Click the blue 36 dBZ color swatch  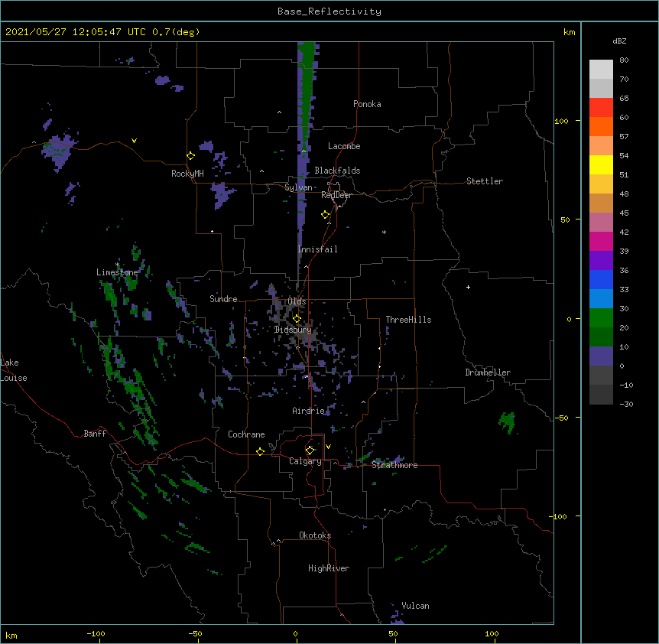click(x=601, y=279)
